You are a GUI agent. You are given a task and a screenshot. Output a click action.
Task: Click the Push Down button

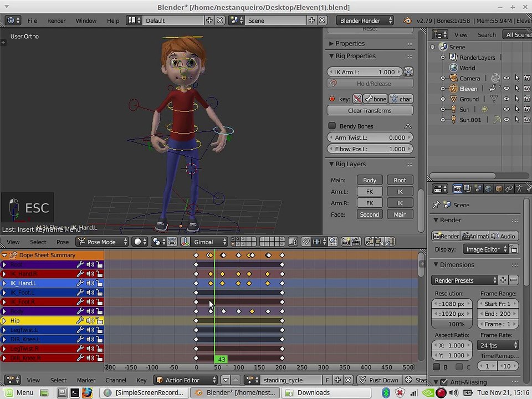[x=380, y=380]
